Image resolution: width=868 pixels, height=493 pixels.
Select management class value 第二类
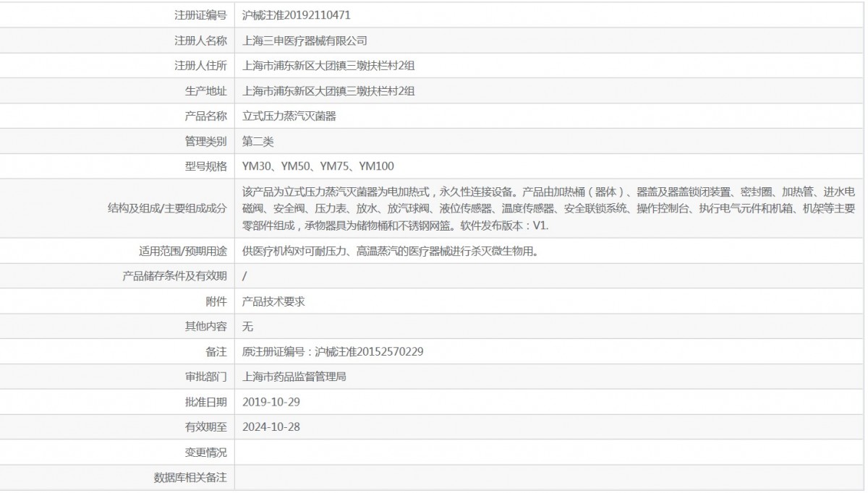tap(258, 141)
